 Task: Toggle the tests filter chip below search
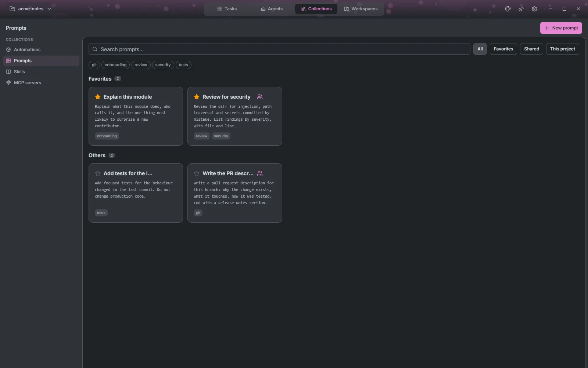(183, 65)
